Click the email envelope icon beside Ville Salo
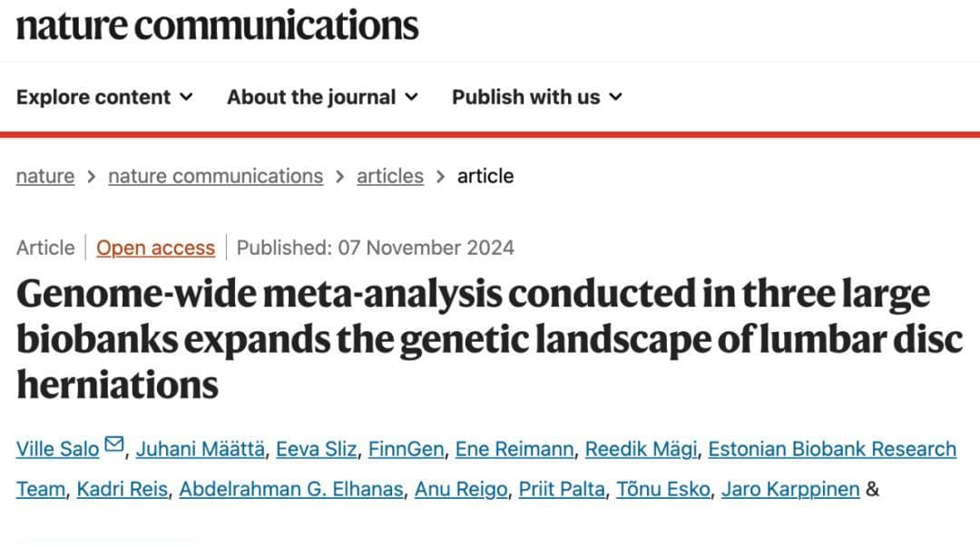Screen dimensions: 980x547 113,444
